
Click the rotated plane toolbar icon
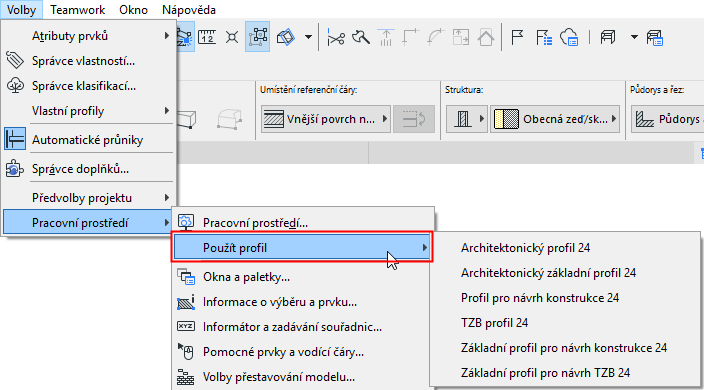[286, 37]
